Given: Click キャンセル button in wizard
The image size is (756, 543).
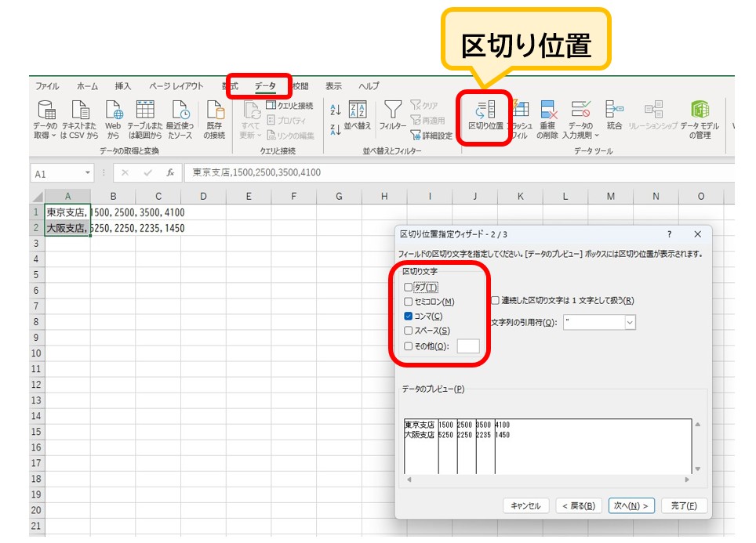Looking at the screenshot, I should pos(525,505).
